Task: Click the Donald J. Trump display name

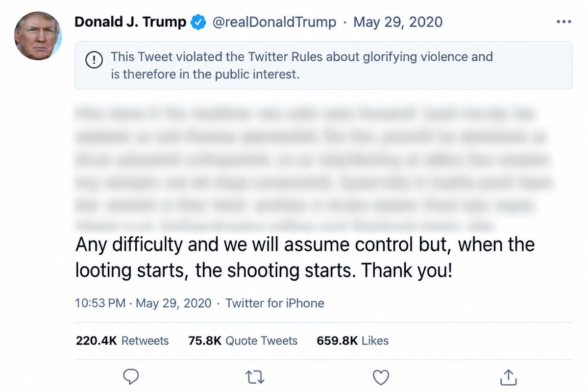Action: point(130,22)
